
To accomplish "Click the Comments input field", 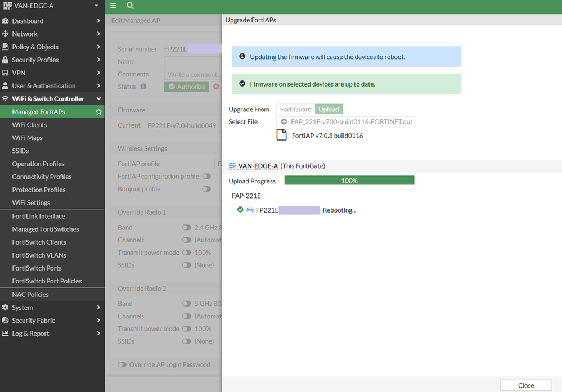I will coord(193,74).
